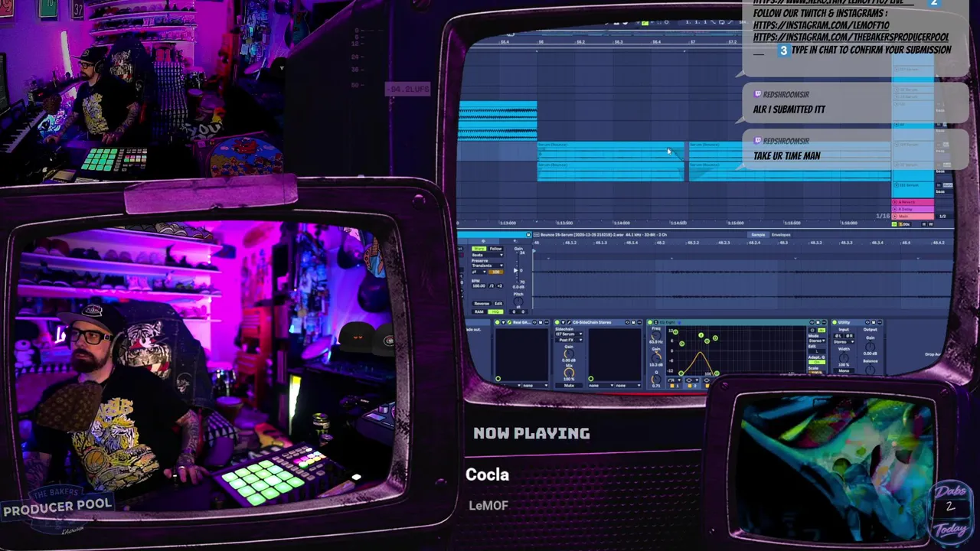Switch to the Envelopes tab
This screenshot has width=980, height=551.
(781, 235)
